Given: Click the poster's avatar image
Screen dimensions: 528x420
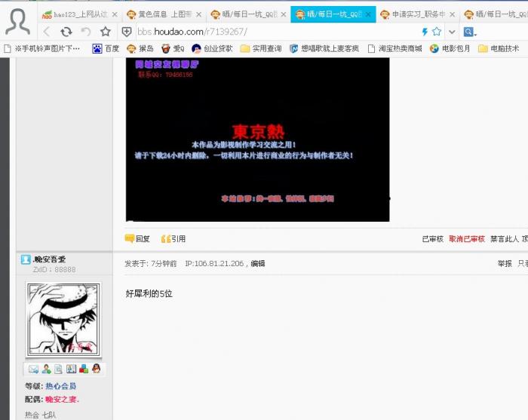Looking at the screenshot, I should coord(63,320).
